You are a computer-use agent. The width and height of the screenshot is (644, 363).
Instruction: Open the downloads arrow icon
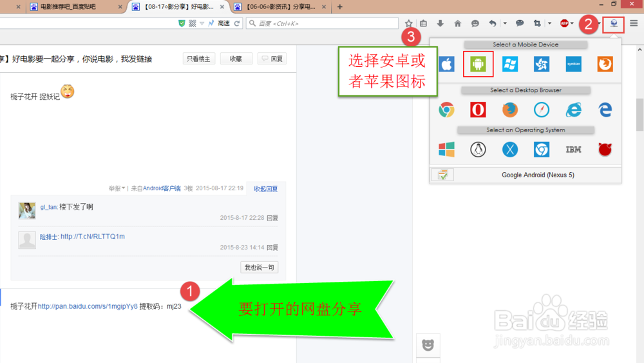point(440,23)
